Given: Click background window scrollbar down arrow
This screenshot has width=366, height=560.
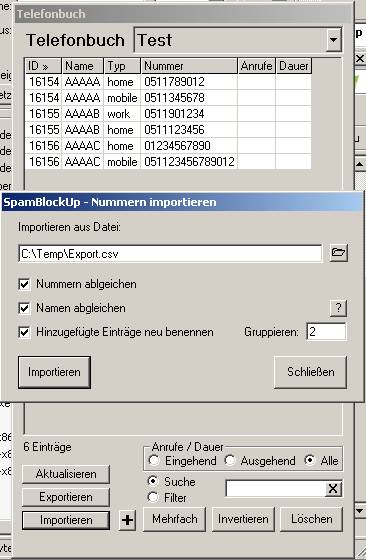Looking at the screenshot, I should [360, 511].
